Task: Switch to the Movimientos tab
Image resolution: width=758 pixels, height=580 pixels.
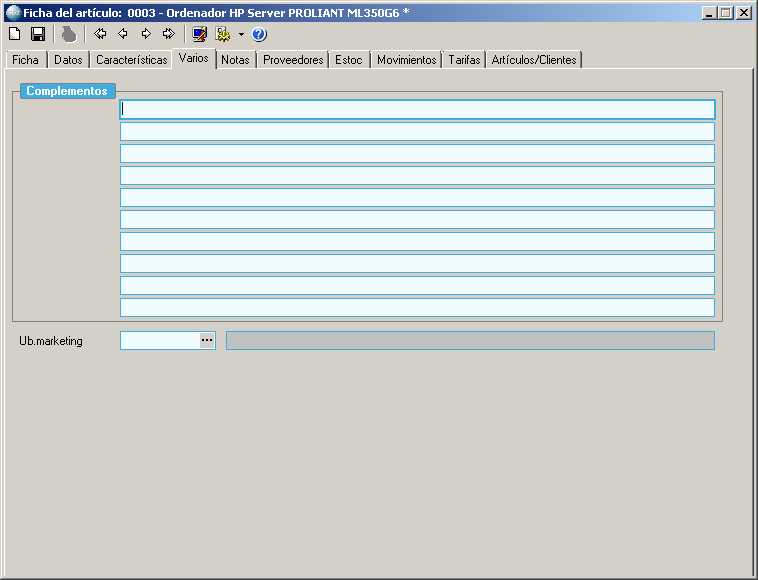Action: tap(406, 60)
